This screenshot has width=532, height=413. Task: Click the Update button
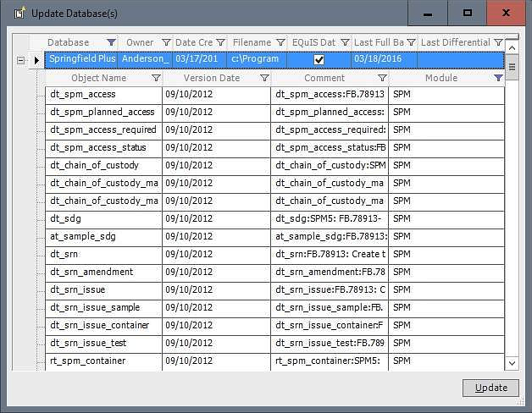tap(490, 388)
